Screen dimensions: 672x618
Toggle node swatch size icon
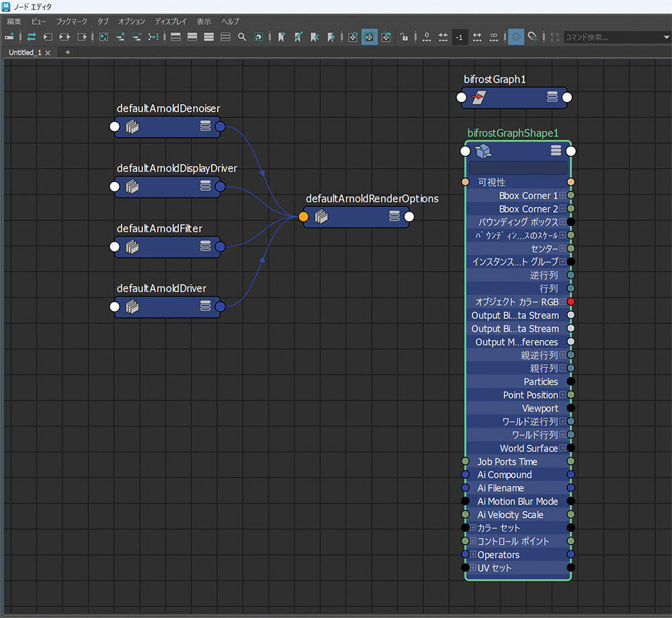point(259,37)
